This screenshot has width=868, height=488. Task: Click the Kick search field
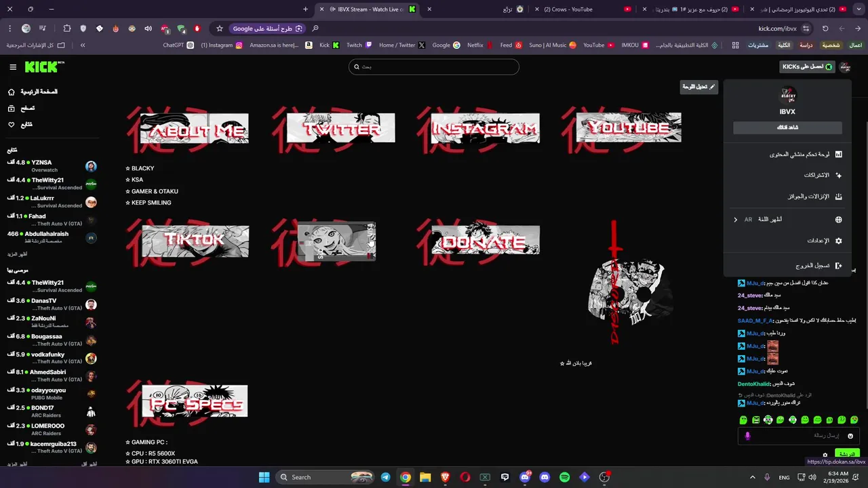(434, 66)
